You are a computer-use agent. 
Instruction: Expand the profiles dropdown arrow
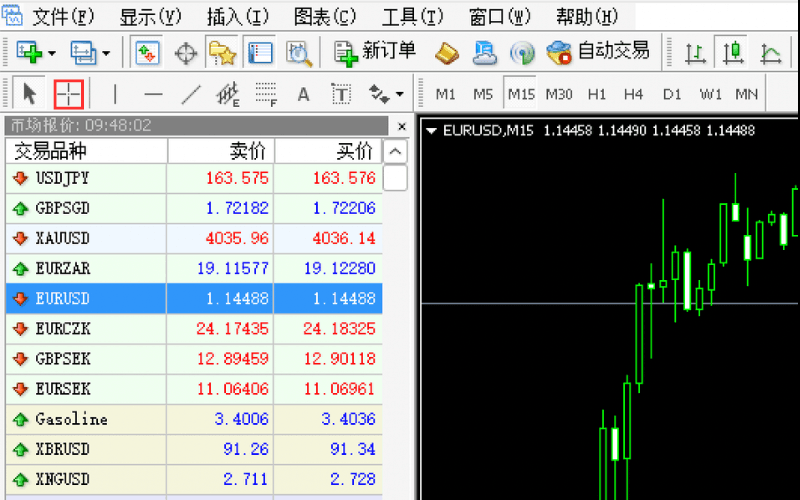(x=106, y=53)
